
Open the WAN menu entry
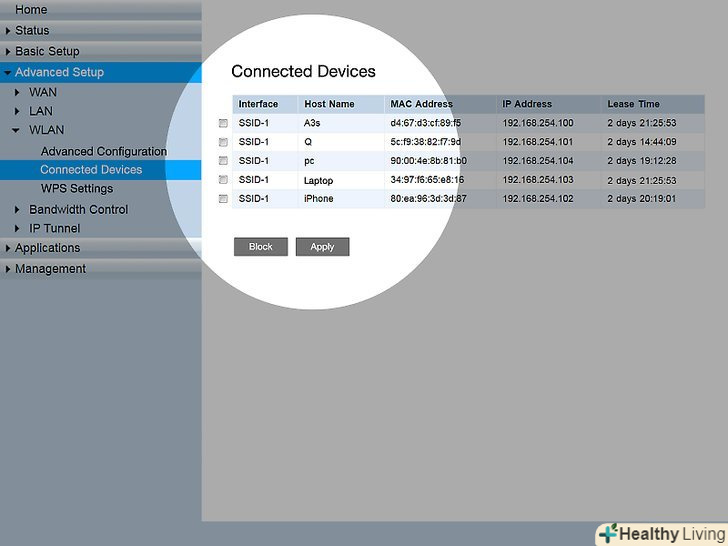[x=43, y=92]
